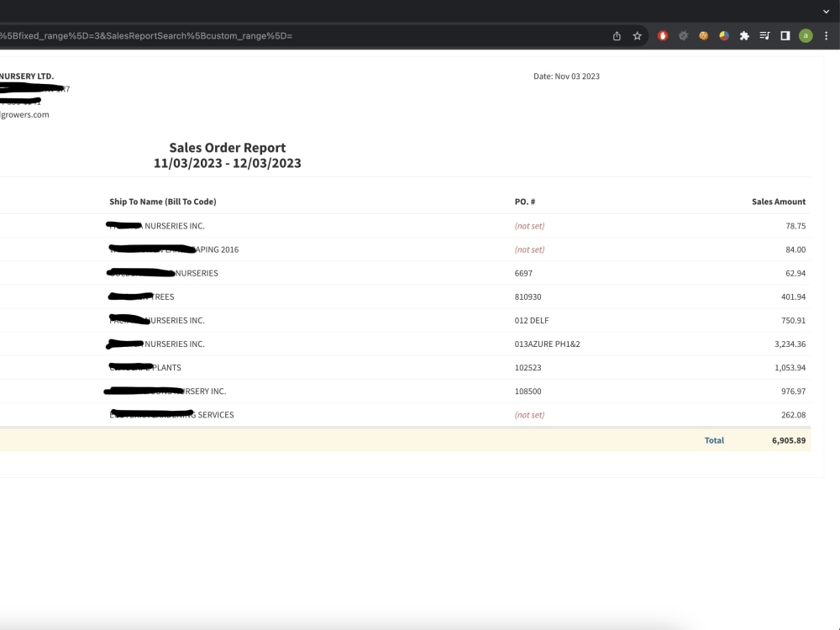Click the growers.com email text
Image resolution: width=840 pixels, height=630 pixels.
pyautogui.click(x=24, y=114)
